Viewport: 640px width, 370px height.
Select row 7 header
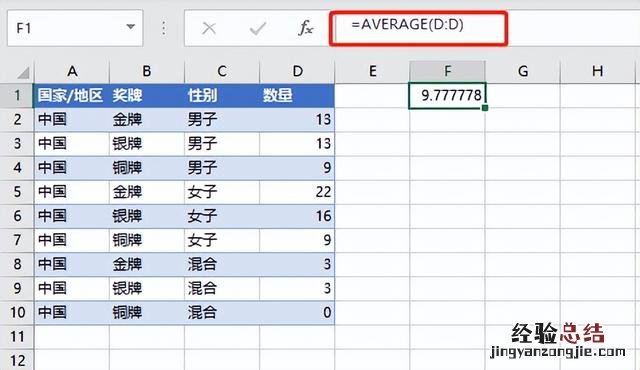tap(17, 240)
